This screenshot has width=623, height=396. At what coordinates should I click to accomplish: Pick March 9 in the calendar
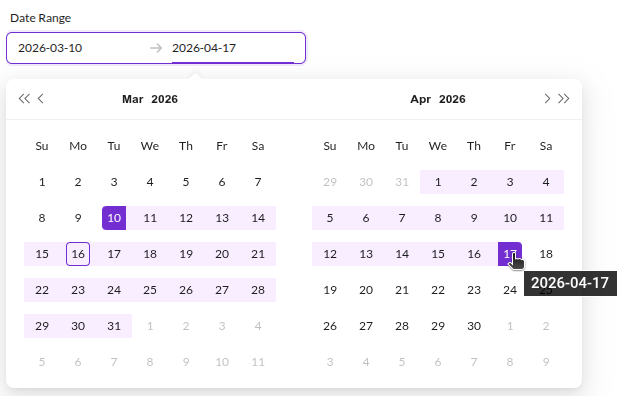78,218
